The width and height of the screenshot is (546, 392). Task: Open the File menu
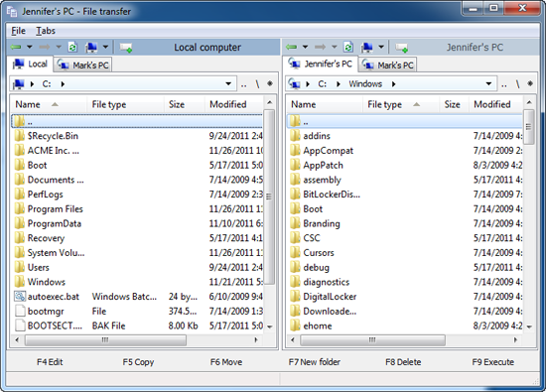18,31
